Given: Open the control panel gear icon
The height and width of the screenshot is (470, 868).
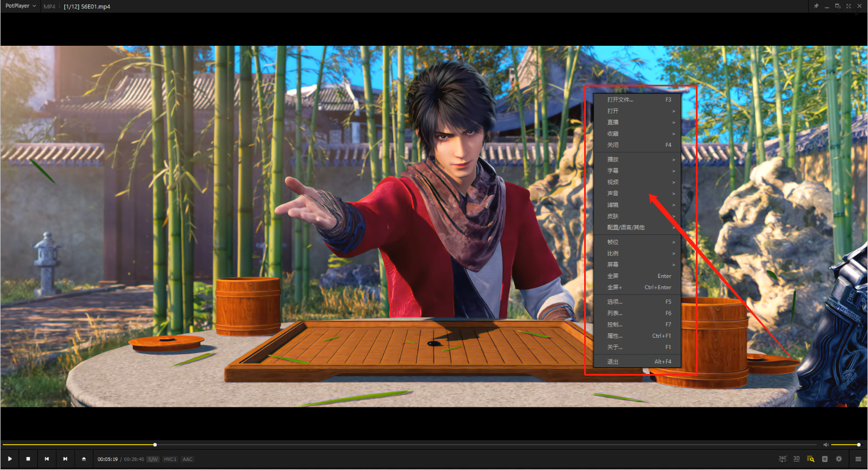Looking at the screenshot, I should (x=839, y=459).
